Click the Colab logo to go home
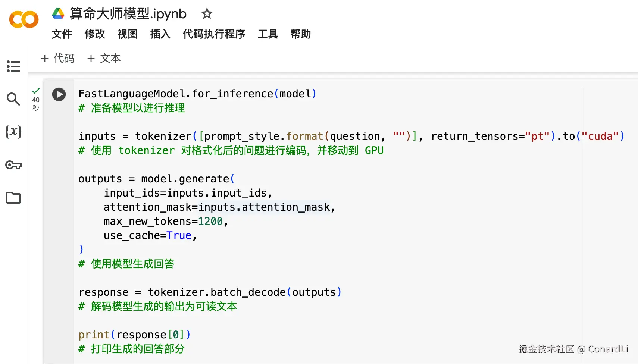This screenshot has height=364, width=638. click(24, 19)
